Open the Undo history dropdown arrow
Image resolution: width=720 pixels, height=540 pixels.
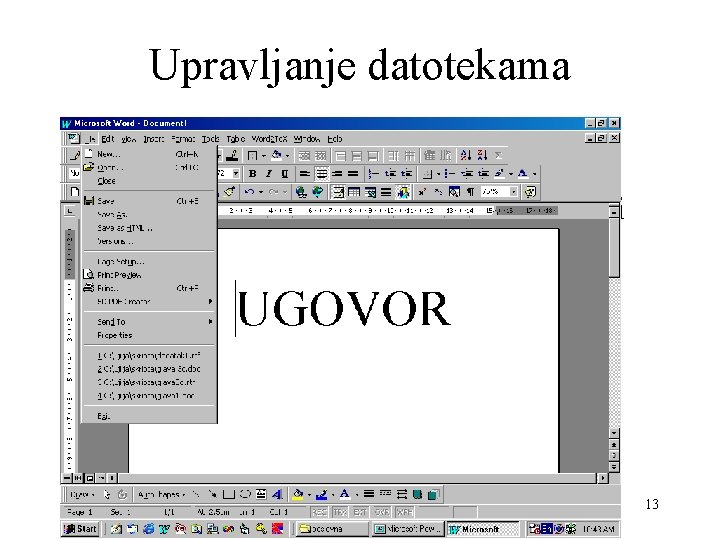click(261, 192)
